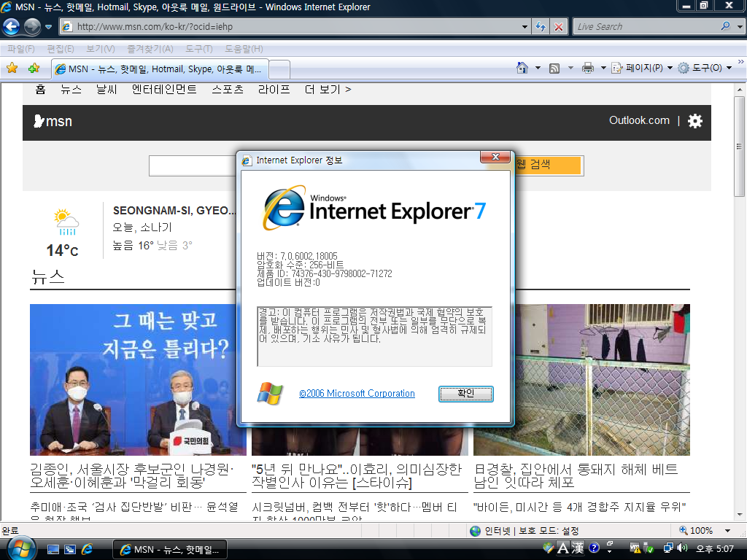Open the 즐겨찾기(A) menu
The height and width of the screenshot is (560, 747).
150,49
